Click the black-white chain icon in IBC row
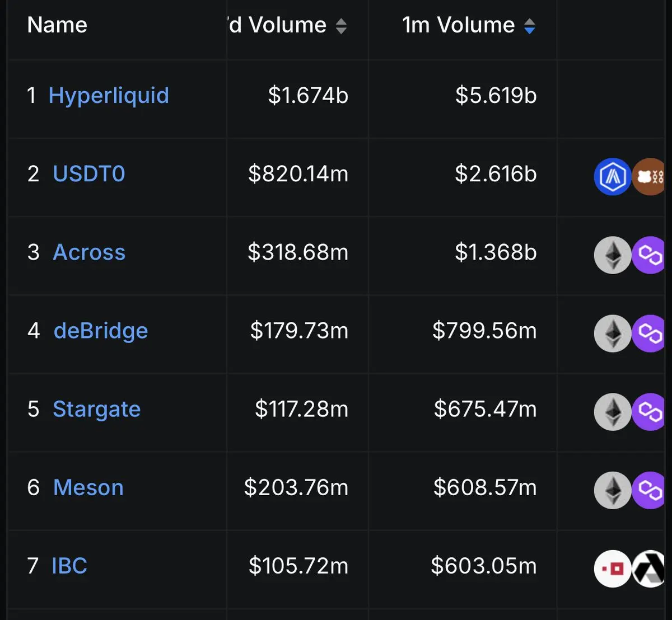The image size is (672, 620). click(648, 569)
